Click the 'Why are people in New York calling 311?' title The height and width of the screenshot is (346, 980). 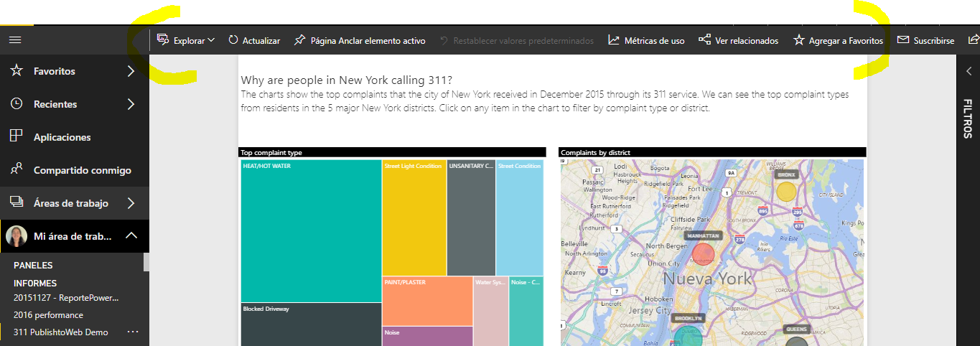(x=347, y=80)
